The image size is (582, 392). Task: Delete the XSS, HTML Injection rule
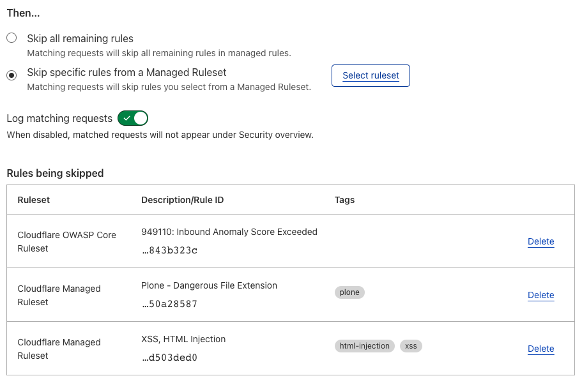(x=540, y=349)
